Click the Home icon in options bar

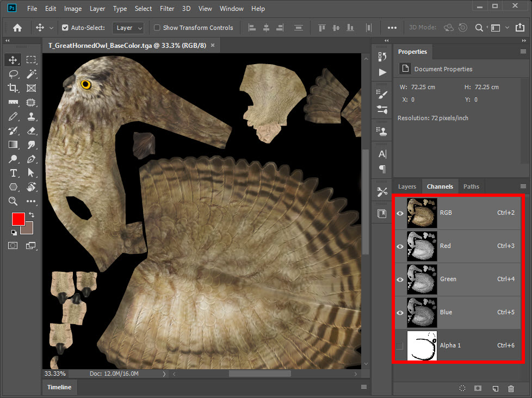pyautogui.click(x=17, y=28)
